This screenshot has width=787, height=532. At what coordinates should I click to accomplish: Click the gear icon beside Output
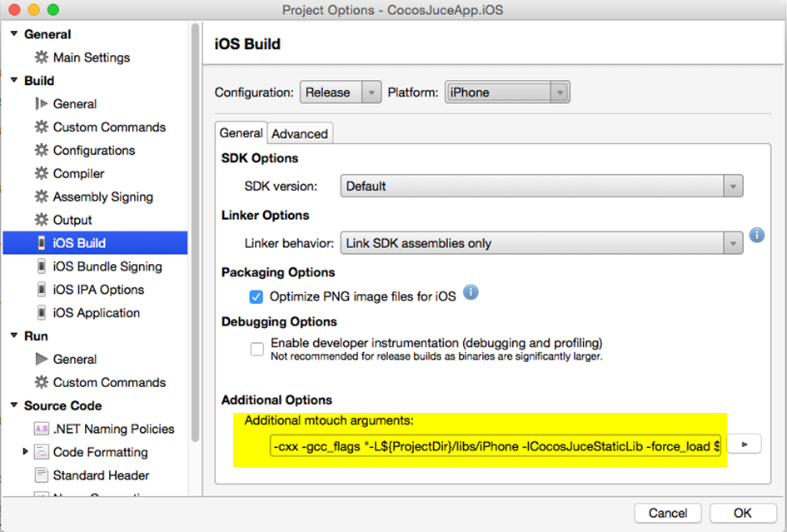point(41,219)
